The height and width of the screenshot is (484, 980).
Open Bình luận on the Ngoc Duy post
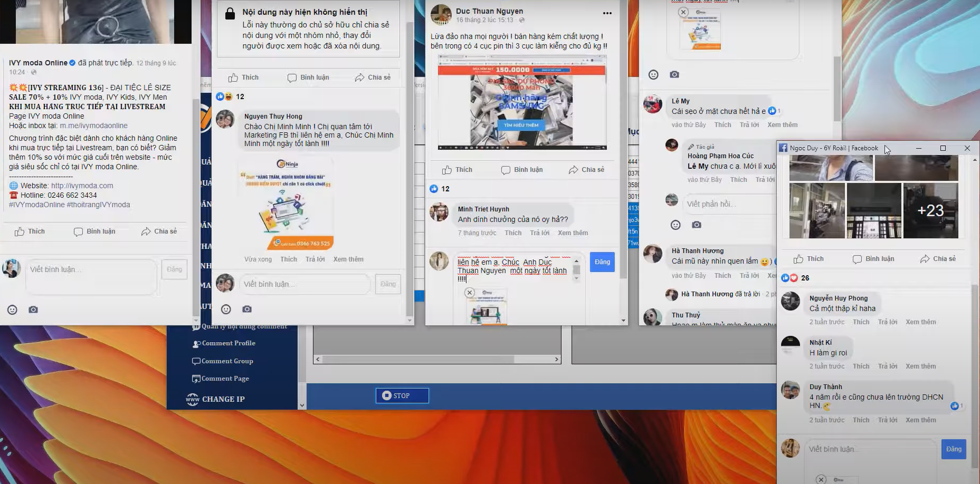click(873, 259)
